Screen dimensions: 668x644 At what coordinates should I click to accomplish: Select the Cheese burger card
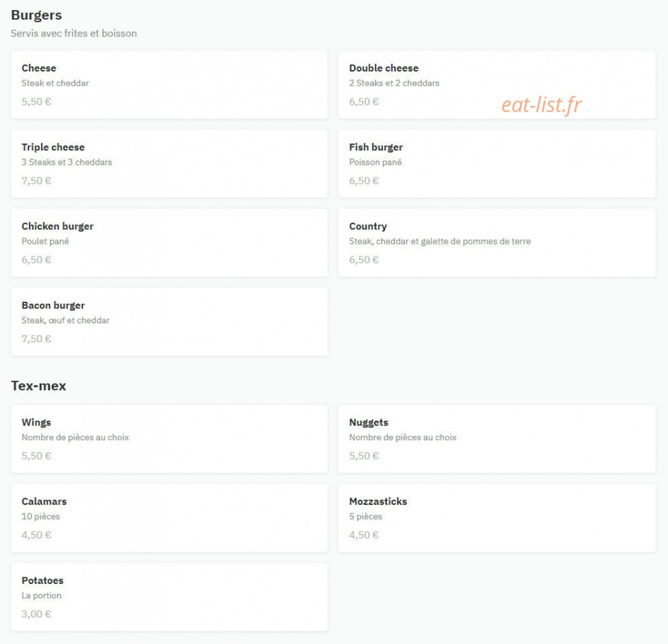click(x=169, y=84)
